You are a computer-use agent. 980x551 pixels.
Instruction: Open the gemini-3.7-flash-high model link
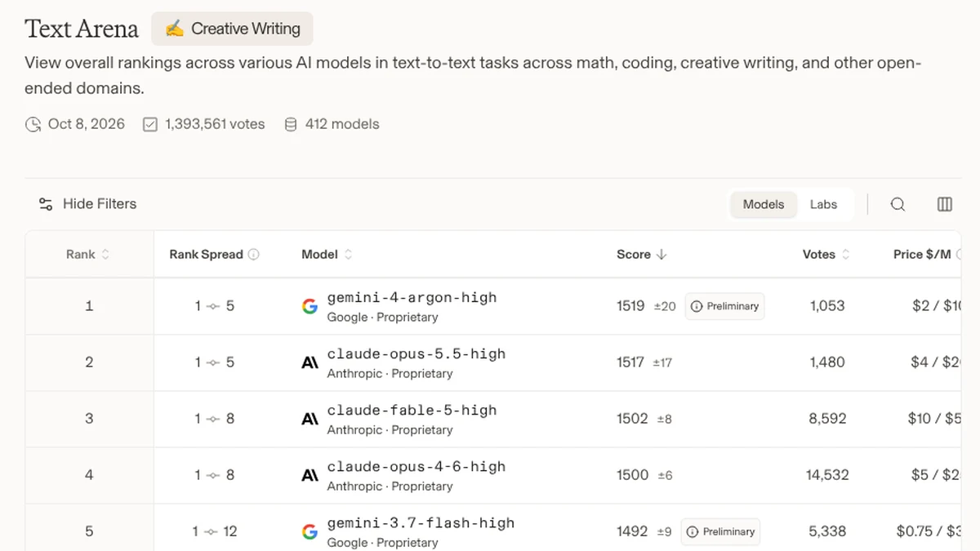[421, 522]
